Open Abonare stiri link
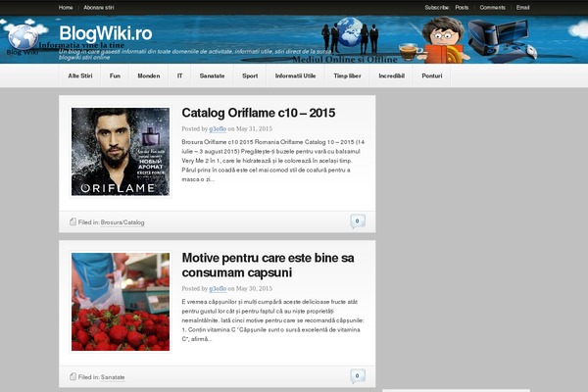Screen dimensions: 588x392 (x=99, y=8)
